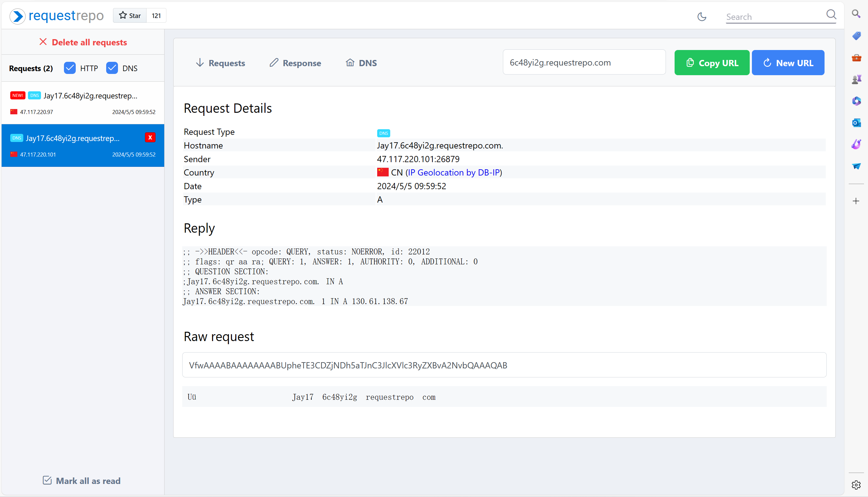
Task: Toggle the HTTP filter checkbox
Action: click(x=70, y=68)
